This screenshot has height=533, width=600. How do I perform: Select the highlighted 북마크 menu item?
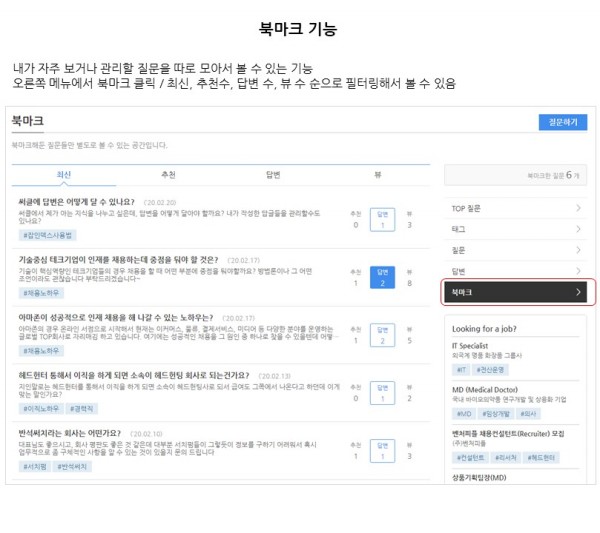point(518,292)
